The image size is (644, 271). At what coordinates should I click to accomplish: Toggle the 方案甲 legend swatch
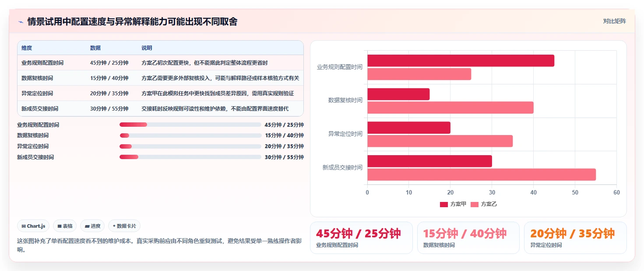(x=444, y=204)
